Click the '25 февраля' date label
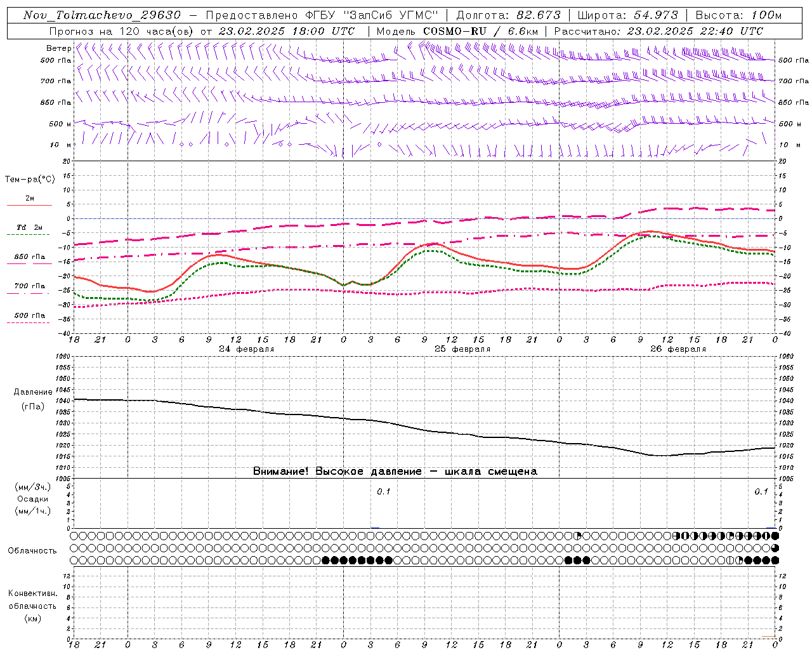812x650 pixels. click(462, 349)
